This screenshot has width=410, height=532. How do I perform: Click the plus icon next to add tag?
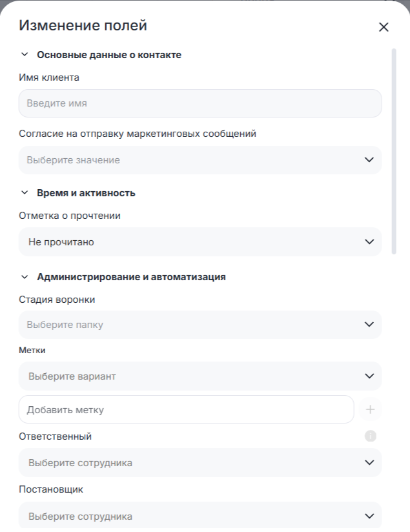(x=370, y=409)
